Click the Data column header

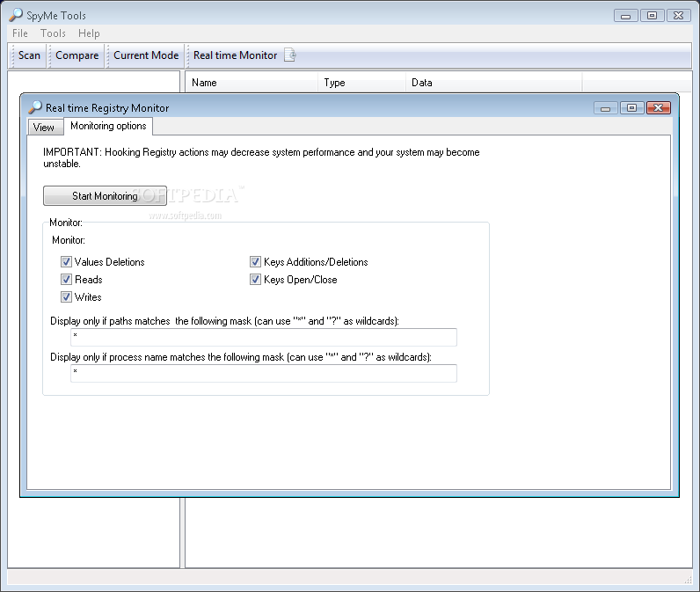[493, 83]
